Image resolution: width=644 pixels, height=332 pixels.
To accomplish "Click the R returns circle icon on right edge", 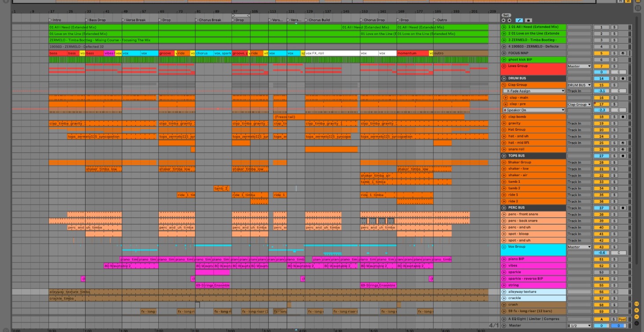I will click(x=637, y=310).
